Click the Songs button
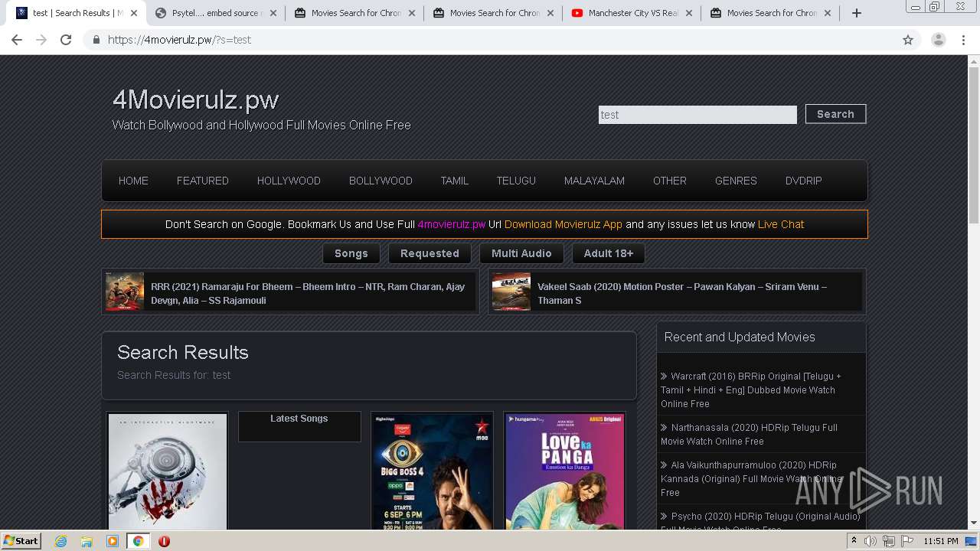 click(x=351, y=253)
